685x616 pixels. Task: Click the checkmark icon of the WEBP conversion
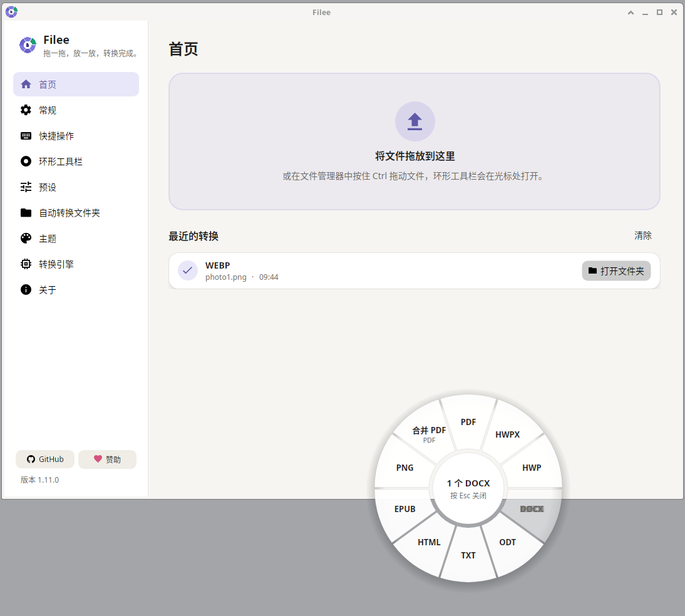click(187, 270)
